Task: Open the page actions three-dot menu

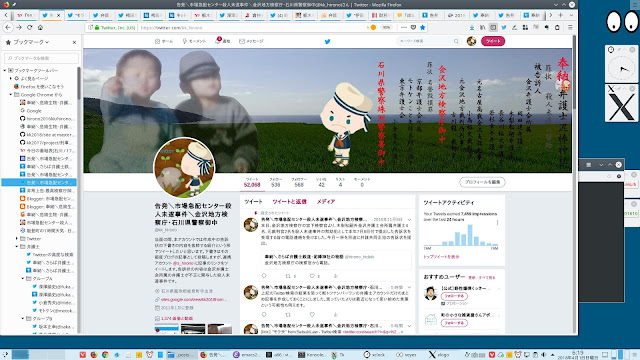Action: [404, 27]
